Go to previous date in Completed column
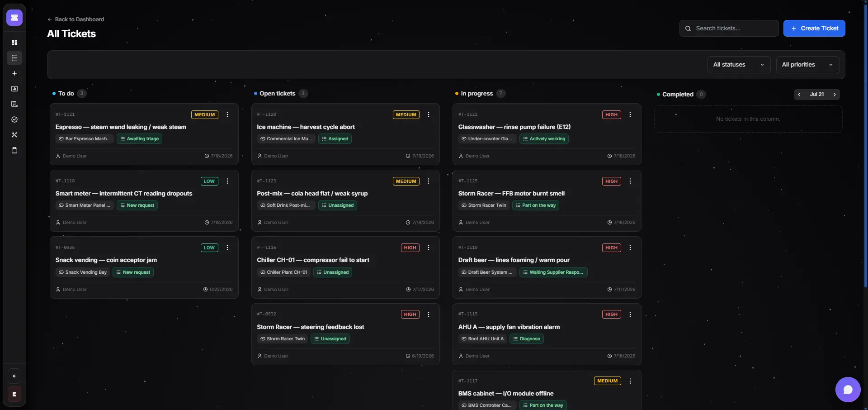The height and width of the screenshot is (410, 868). [799, 95]
